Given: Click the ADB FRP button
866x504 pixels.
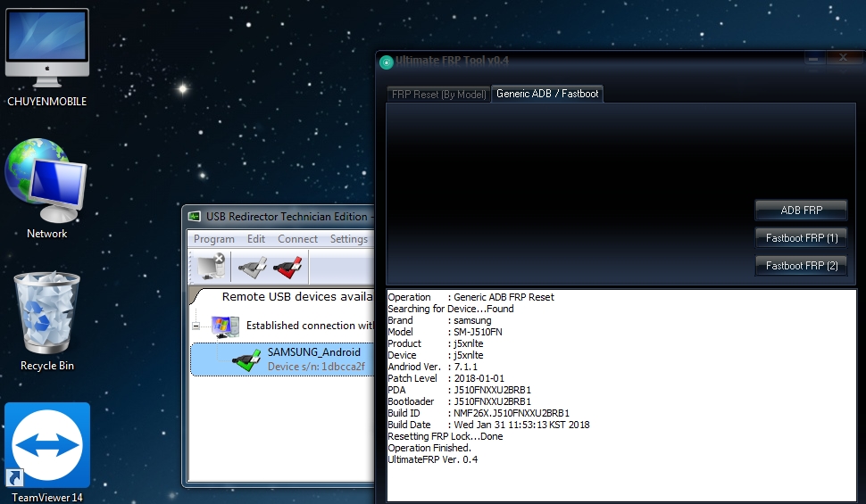Looking at the screenshot, I should [x=801, y=211].
